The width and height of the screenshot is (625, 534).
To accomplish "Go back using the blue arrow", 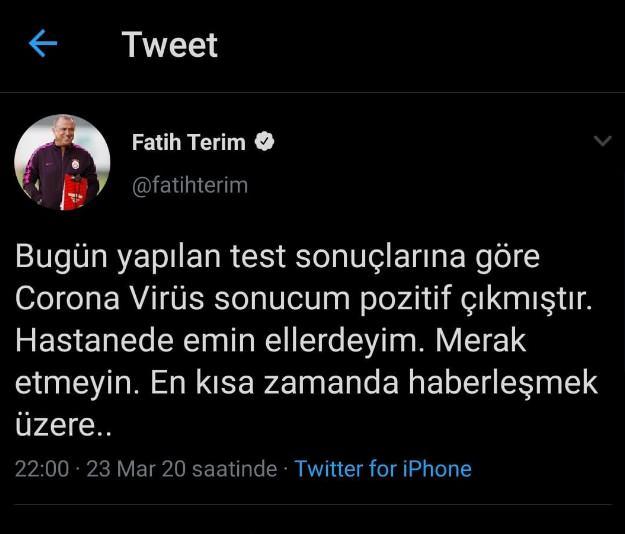I will pyautogui.click(x=43, y=43).
